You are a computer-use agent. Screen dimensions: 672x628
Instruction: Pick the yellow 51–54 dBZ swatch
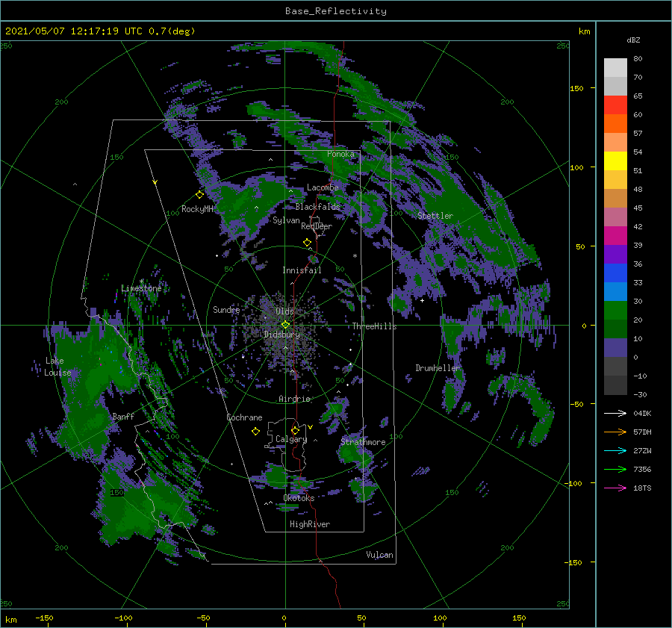(x=615, y=161)
